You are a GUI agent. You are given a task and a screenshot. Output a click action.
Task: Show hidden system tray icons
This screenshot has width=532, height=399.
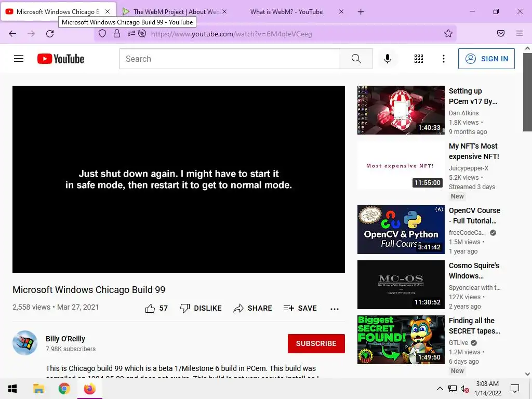click(x=440, y=389)
